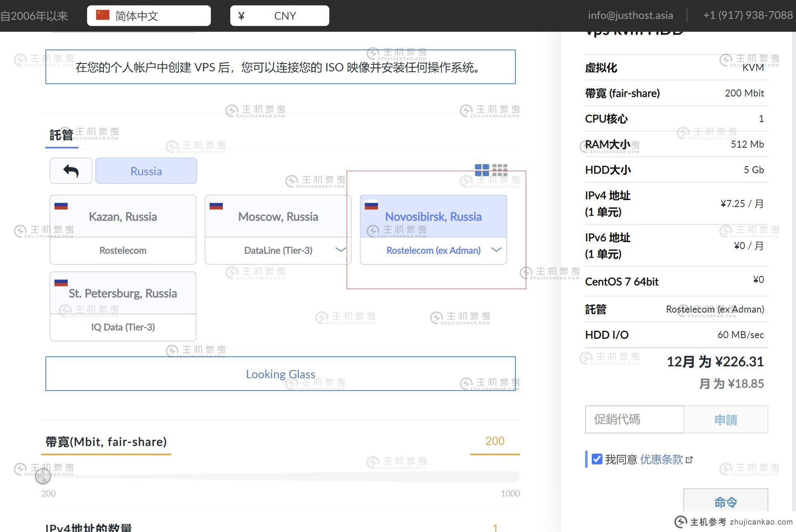Click the bandwidth value field showing 200
Image resolution: width=796 pixels, height=532 pixels.
(495, 441)
